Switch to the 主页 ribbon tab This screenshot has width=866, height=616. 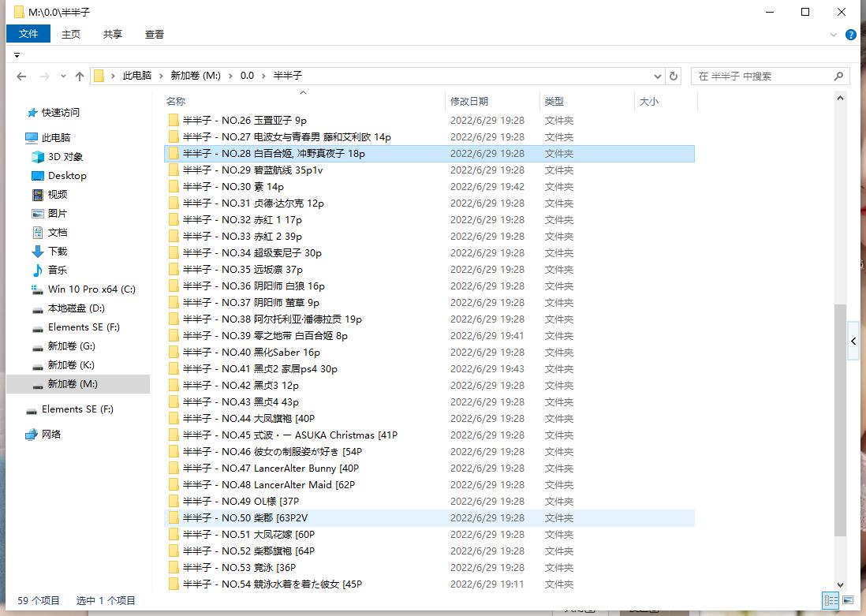(71, 34)
